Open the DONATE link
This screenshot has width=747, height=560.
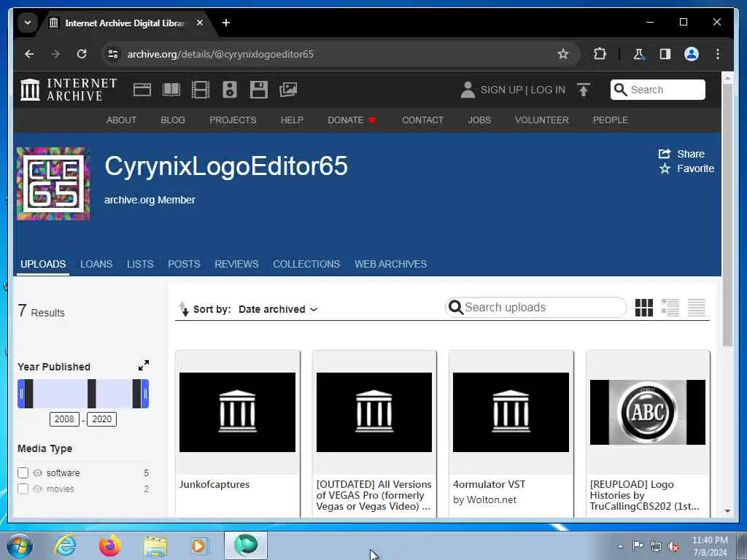pyautogui.click(x=352, y=120)
